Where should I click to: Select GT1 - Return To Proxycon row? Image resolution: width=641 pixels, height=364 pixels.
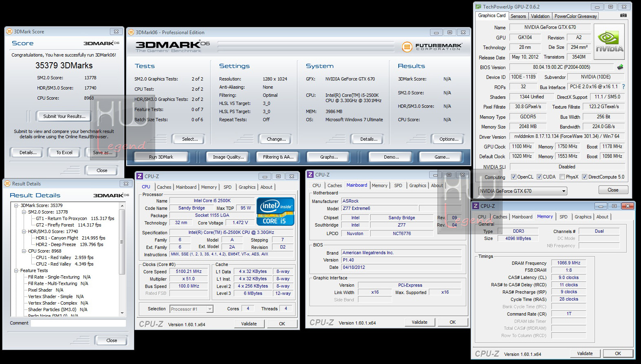pyautogui.click(x=75, y=218)
